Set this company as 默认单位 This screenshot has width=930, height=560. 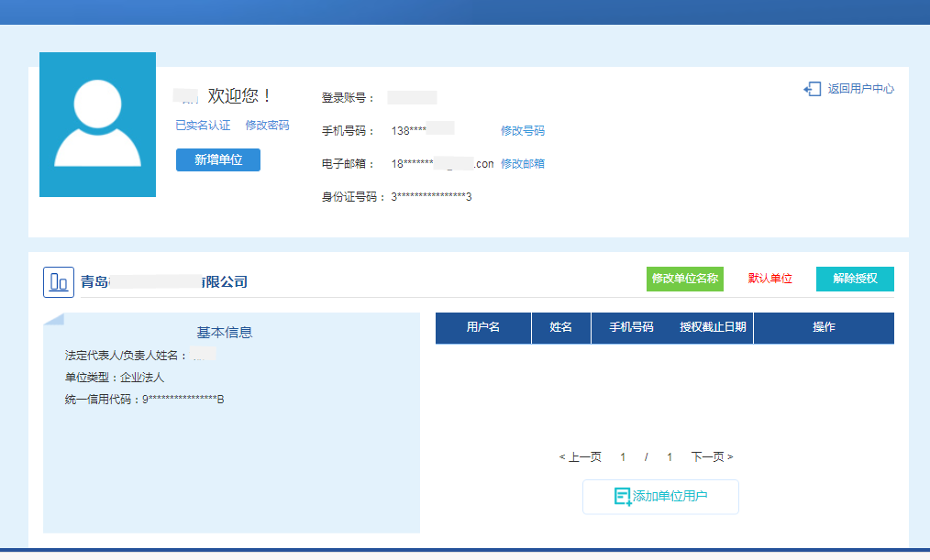(x=768, y=279)
